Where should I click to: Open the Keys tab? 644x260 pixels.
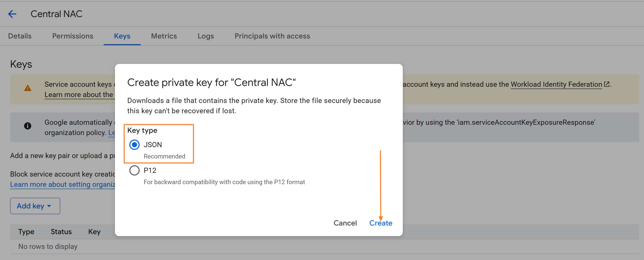pos(122,36)
